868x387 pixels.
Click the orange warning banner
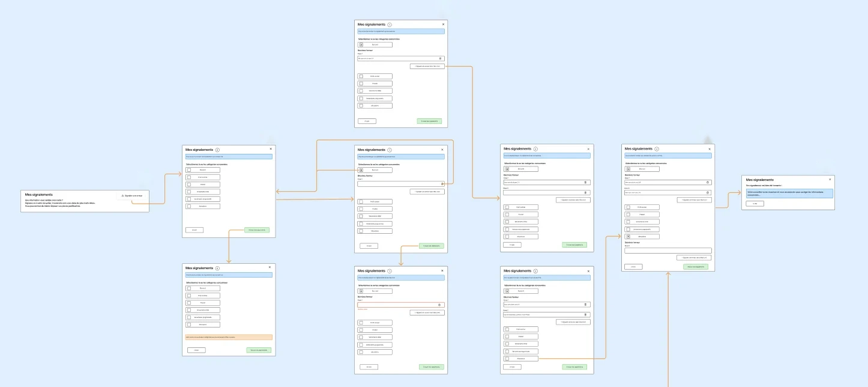pos(229,337)
